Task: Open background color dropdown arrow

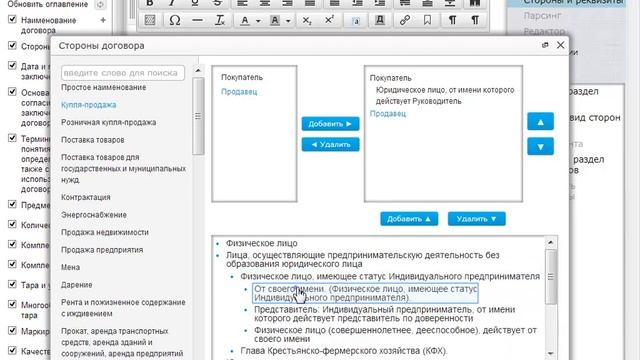Action: tap(288, 21)
